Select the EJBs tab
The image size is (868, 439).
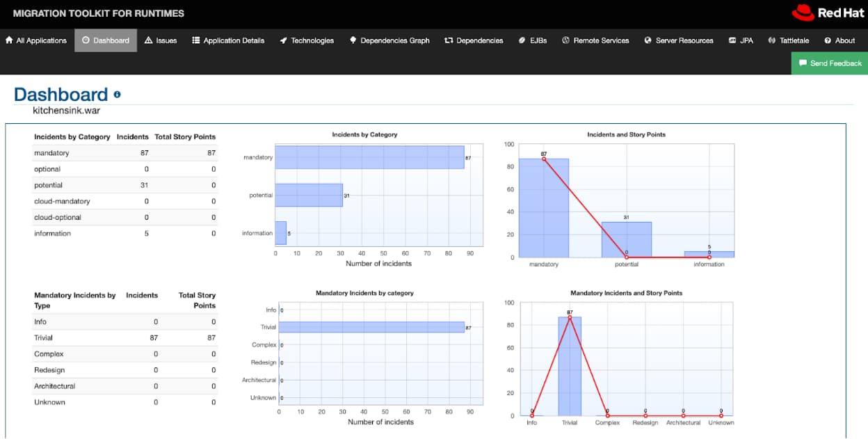coord(533,40)
